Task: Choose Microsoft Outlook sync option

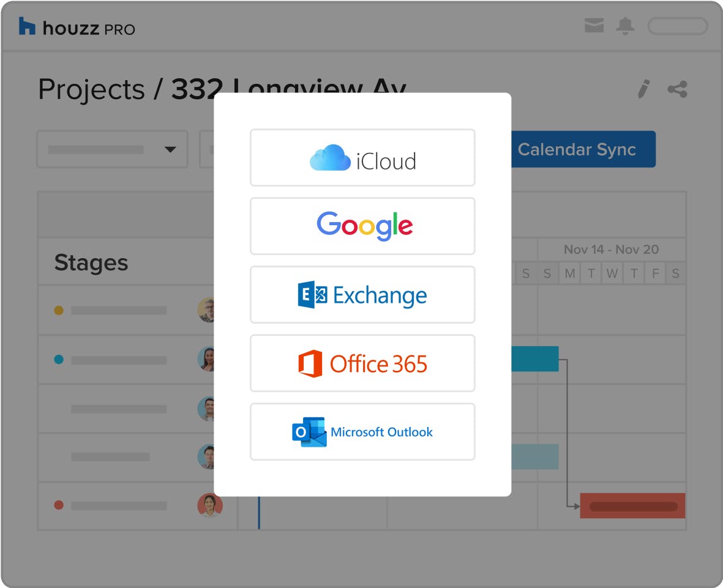Action: 362,432
